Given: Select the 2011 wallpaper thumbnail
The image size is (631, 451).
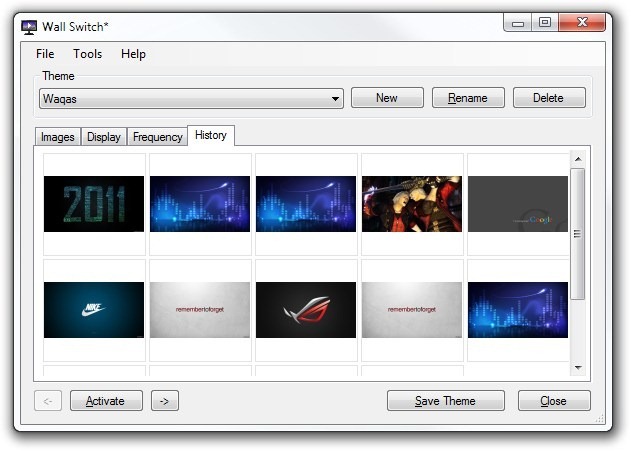Looking at the screenshot, I should click(94, 204).
